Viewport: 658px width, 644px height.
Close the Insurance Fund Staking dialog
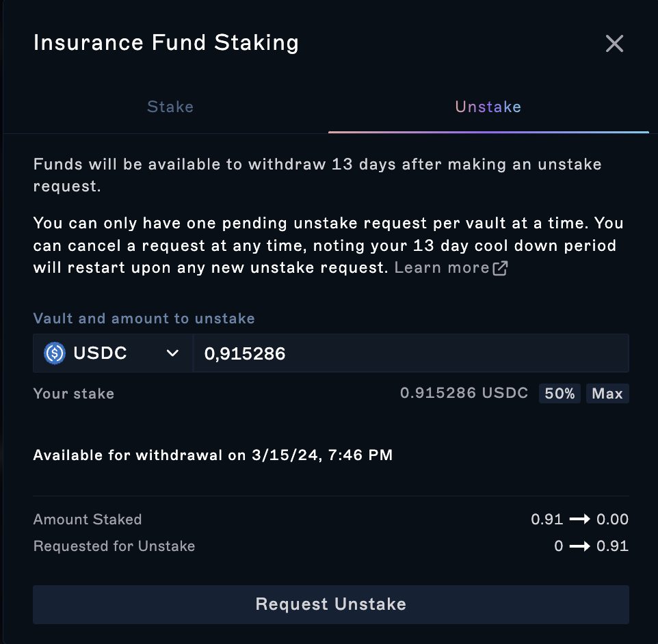[x=614, y=43]
